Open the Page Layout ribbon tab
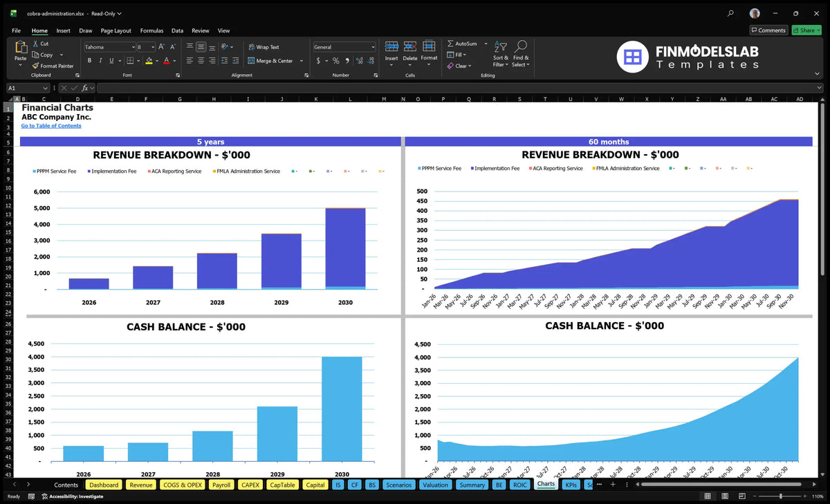This screenshot has width=830, height=504. tap(116, 30)
